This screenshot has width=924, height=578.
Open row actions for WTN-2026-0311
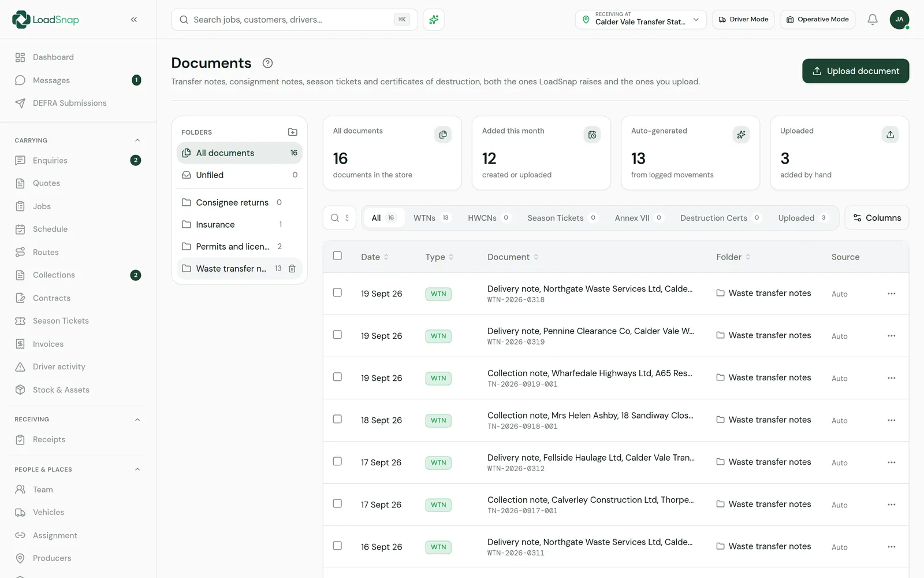(892, 547)
